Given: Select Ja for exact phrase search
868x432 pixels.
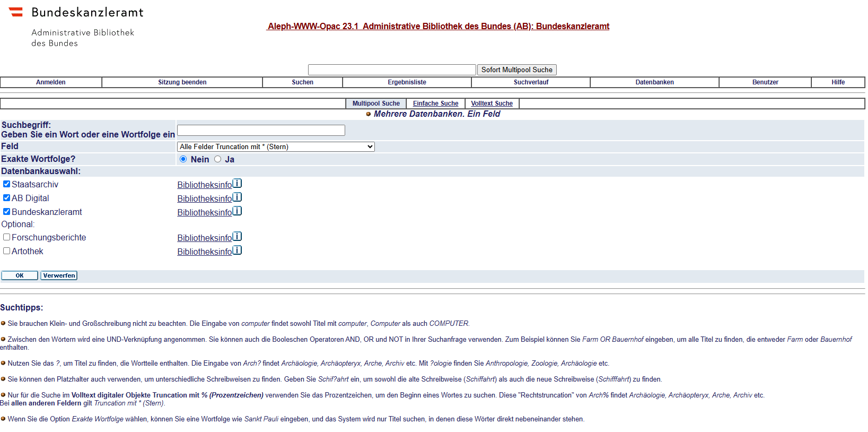Looking at the screenshot, I should [218, 159].
